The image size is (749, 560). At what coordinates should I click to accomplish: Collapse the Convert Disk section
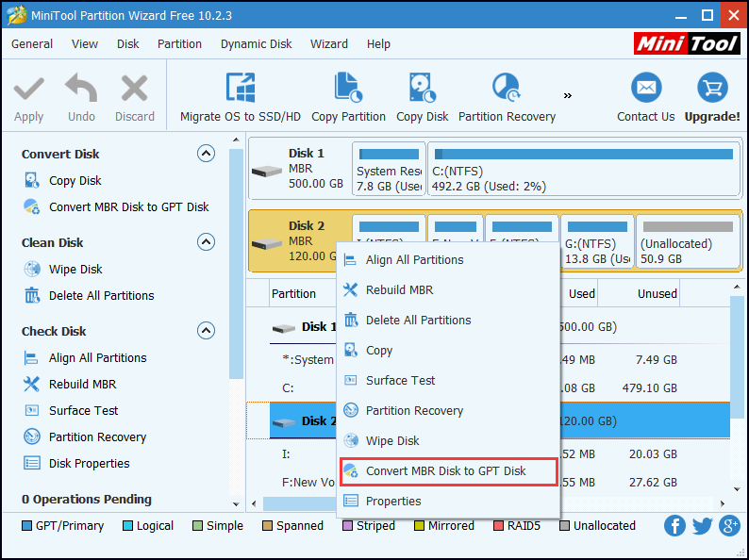206,154
